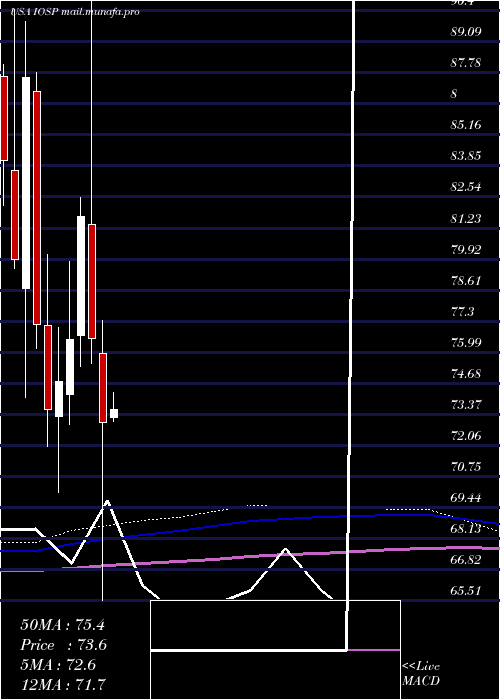This screenshot has height=700, width=500.
Task: Select the 82.54 price axis label
Action: 466,187
